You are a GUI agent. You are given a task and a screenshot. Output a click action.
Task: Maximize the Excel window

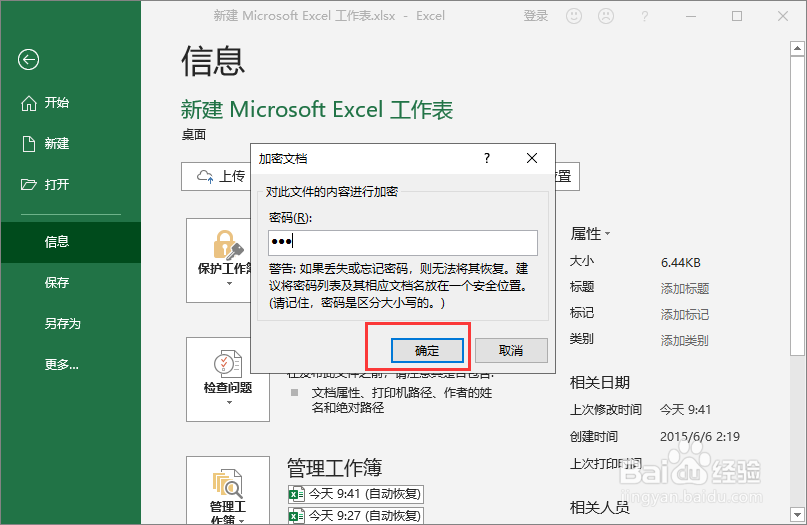coord(737,16)
